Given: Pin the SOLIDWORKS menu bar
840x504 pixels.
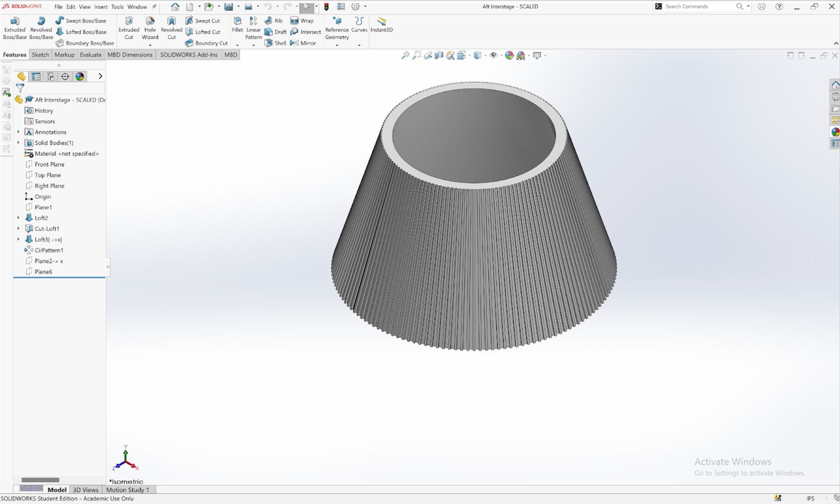Looking at the screenshot, I should click(154, 7).
